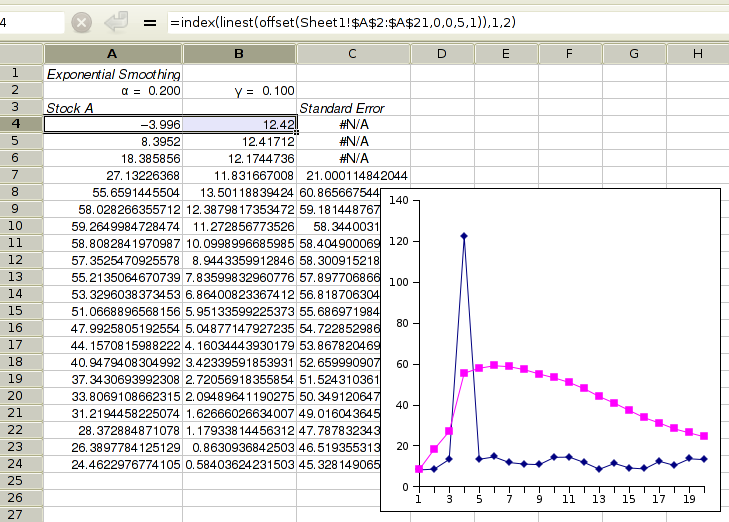The image size is (729, 522).
Task: Click cell containing 5.04877147927235
Action: coord(239,329)
